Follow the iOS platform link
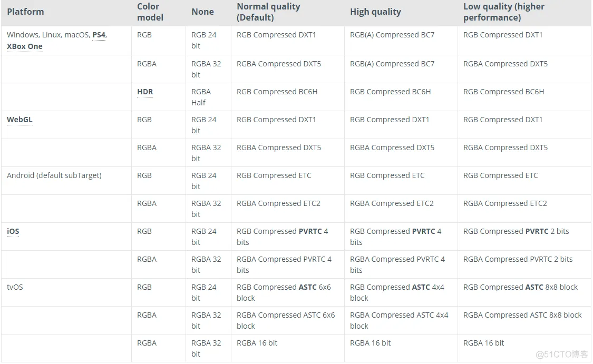The height and width of the screenshot is (364, 593). 13,231
